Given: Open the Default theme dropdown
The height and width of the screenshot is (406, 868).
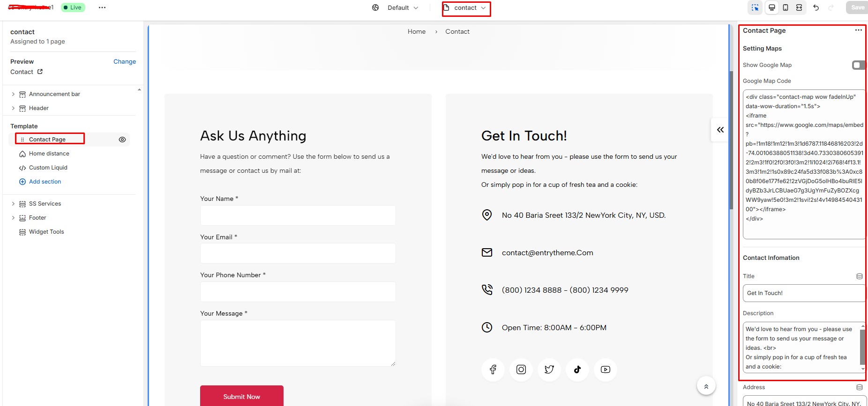Looking at the screenshot, I should (x=402, y=8).
